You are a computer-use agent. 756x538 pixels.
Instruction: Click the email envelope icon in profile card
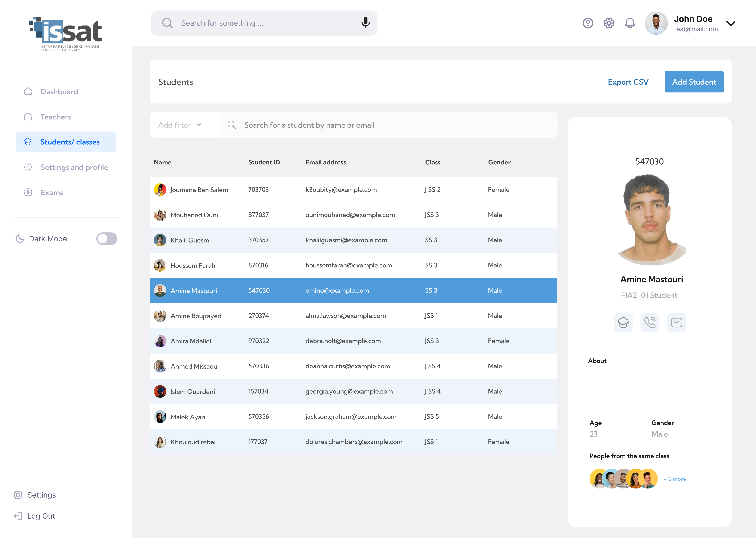coord(677,322)
